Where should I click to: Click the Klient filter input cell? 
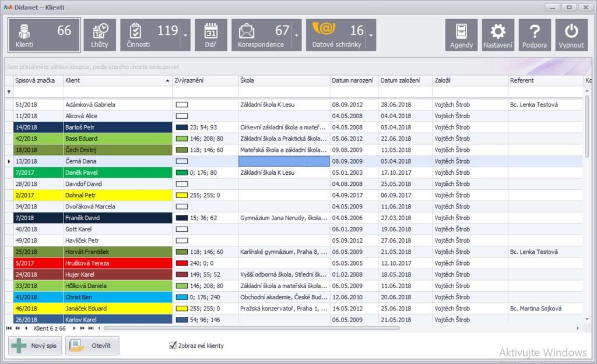(x=118, y=91)
